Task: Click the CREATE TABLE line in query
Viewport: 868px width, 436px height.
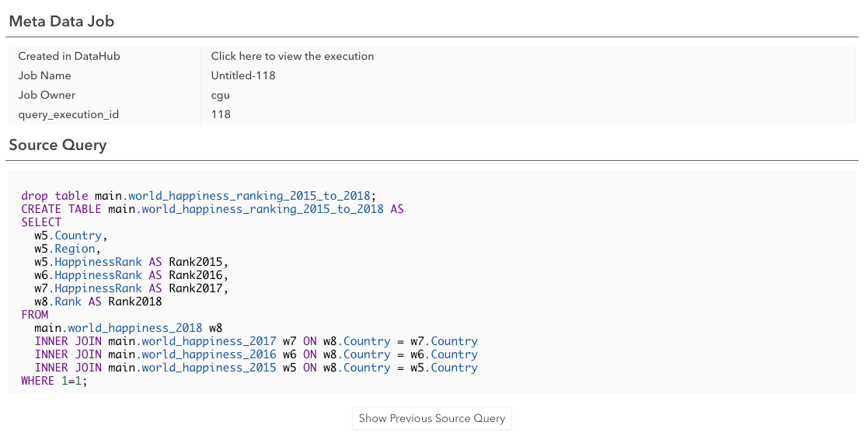Action: pos(213,209)
